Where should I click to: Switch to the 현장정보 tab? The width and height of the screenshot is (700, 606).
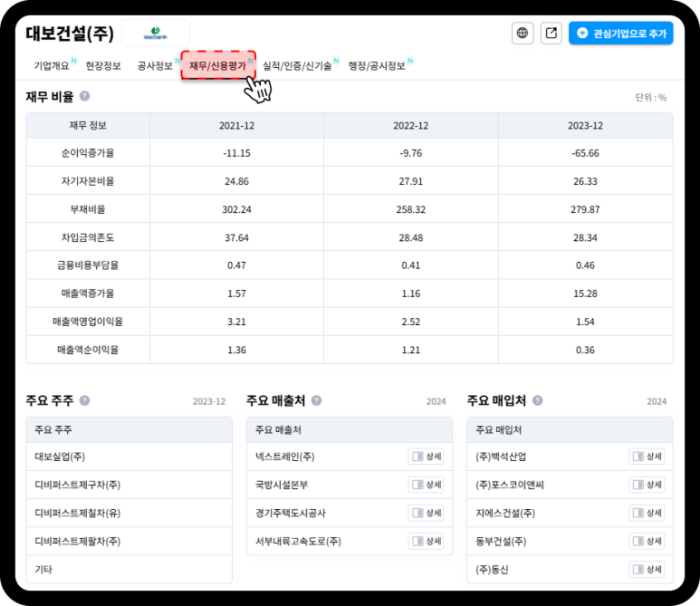pyautogui.click(x=103, y=65)
